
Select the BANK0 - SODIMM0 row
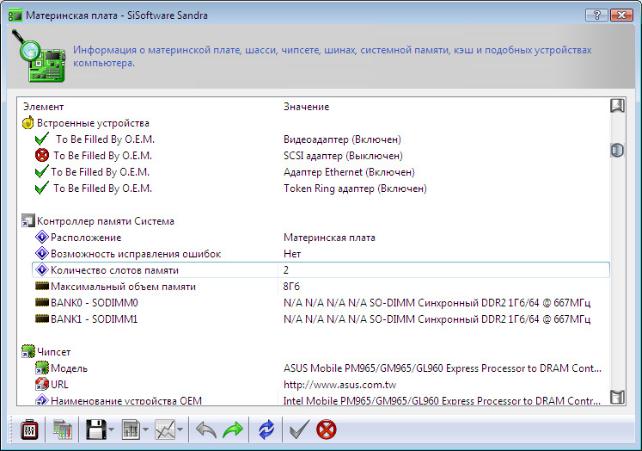pyautogui.click(x=321, y=303)
